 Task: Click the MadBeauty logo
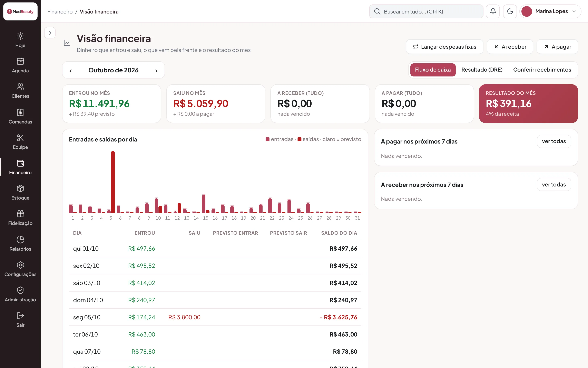pyautogui.click(x=20, y=11)
